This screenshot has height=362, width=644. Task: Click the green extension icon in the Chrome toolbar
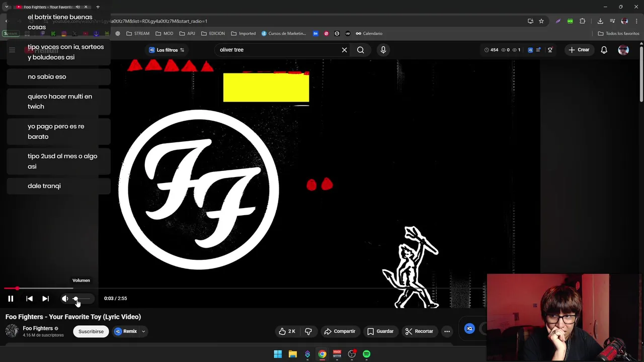point(570,21)
